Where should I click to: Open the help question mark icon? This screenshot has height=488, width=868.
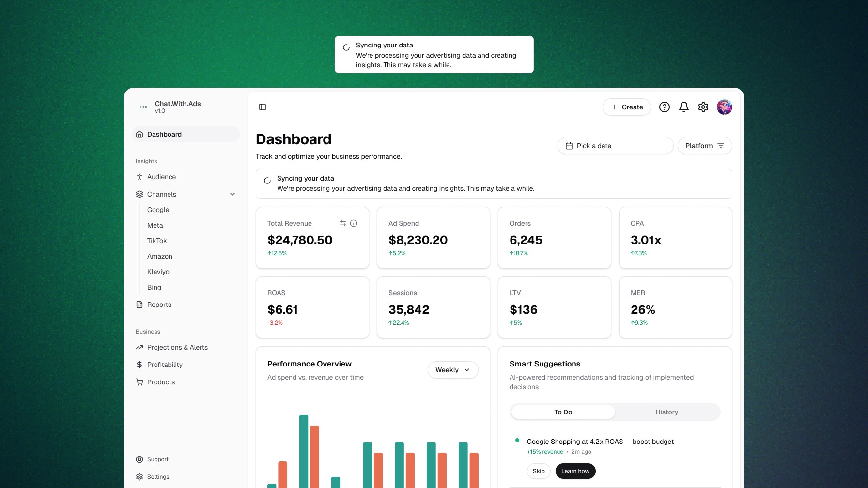point(665,107)
